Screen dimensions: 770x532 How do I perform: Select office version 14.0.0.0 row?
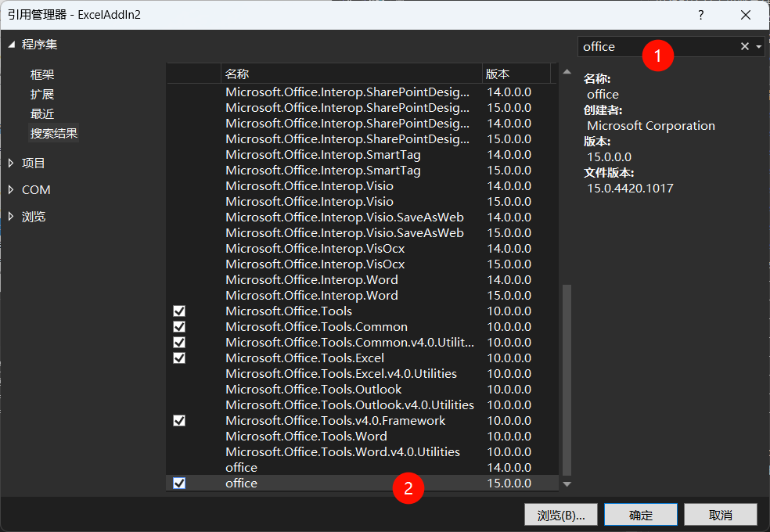click(x=362, y=468)
